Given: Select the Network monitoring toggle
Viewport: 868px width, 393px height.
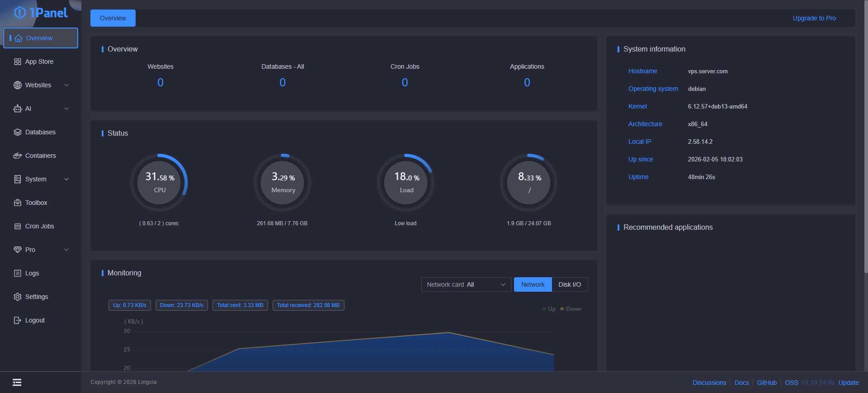Looking at the screenshot, I should 533,284.
